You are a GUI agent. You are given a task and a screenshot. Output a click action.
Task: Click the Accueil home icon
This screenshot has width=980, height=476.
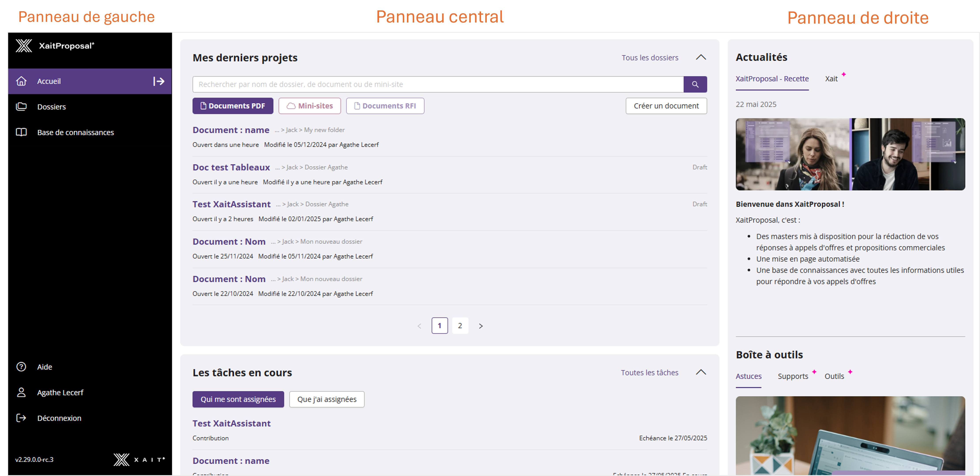(21, 81)
